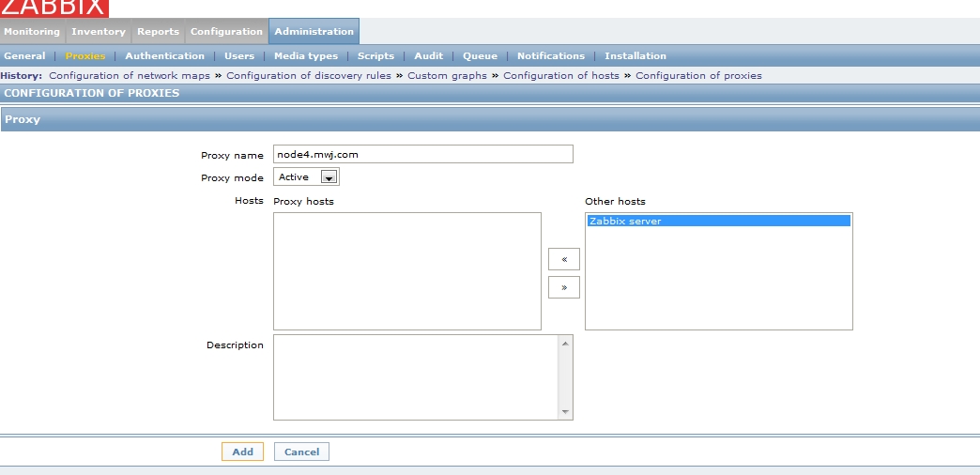Open the Monitoring tab
The width and height of the screenshot is (980, 475).
(x=32, y=31)
